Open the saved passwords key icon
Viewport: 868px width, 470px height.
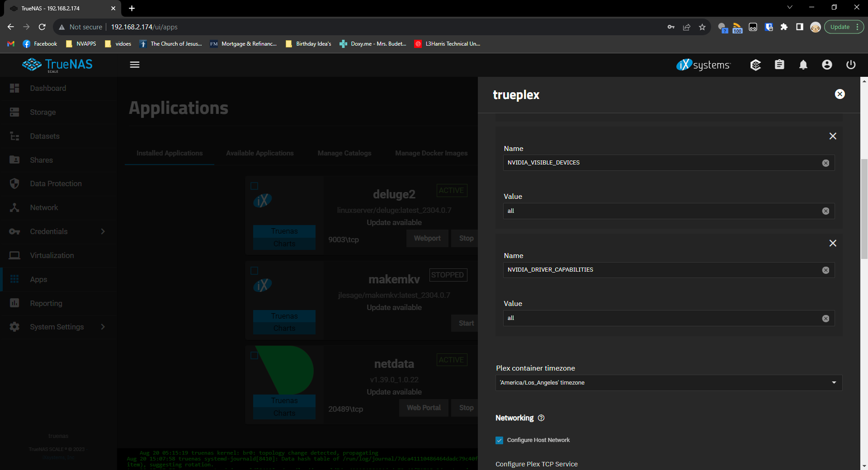click(671, 27)
